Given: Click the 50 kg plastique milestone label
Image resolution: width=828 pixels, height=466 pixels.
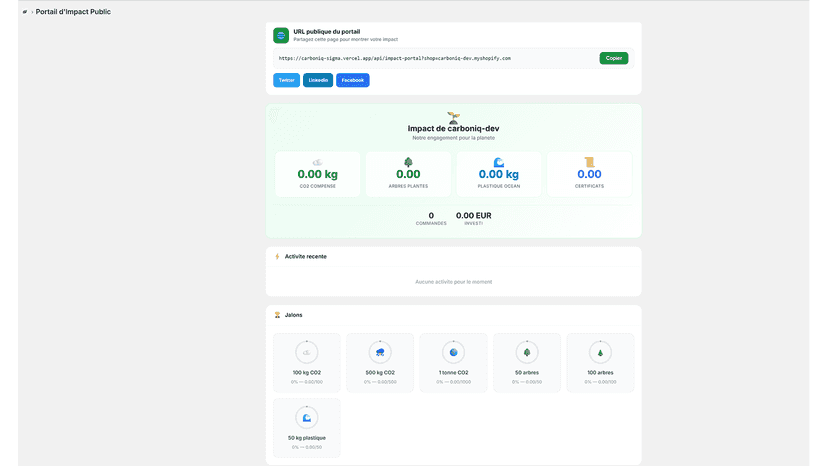Looking at the screenshot, I should point(307,438).
